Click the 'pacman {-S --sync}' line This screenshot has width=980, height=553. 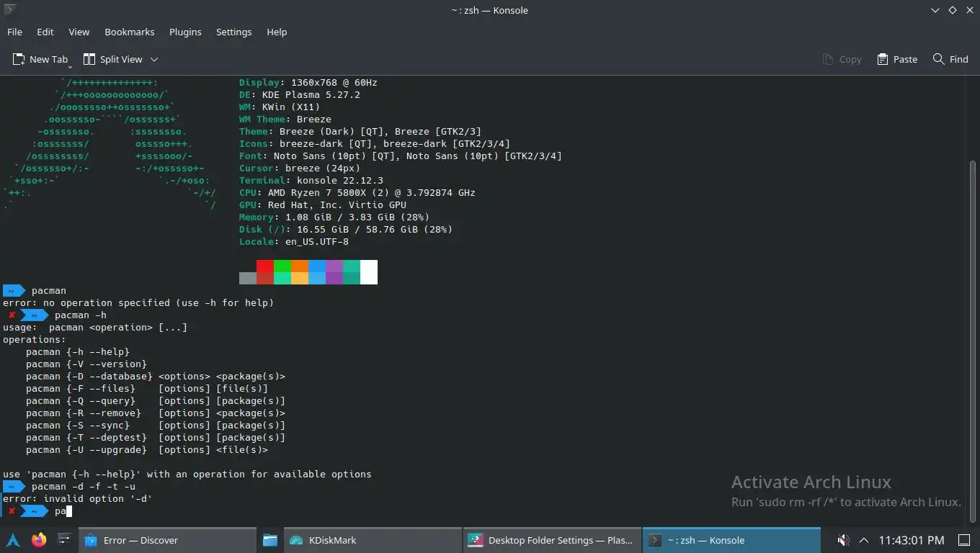pyautogui.click(x=156, y=425)
